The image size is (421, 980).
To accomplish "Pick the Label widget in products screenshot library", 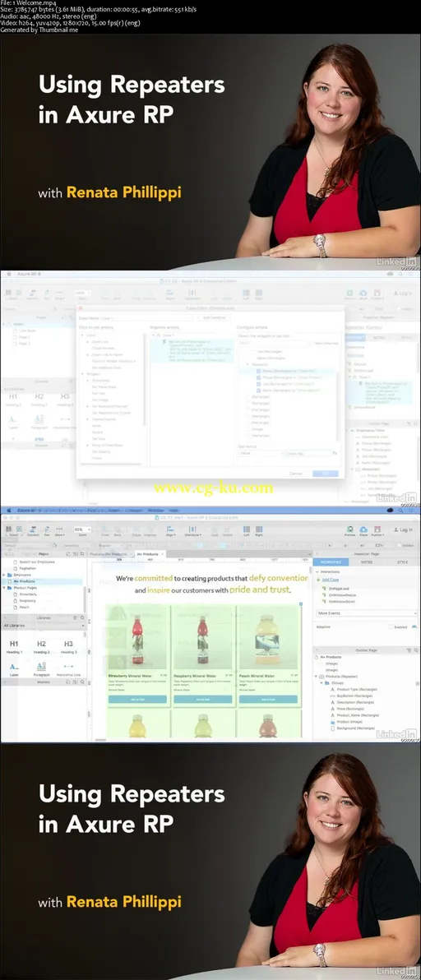I will (14, 669).
